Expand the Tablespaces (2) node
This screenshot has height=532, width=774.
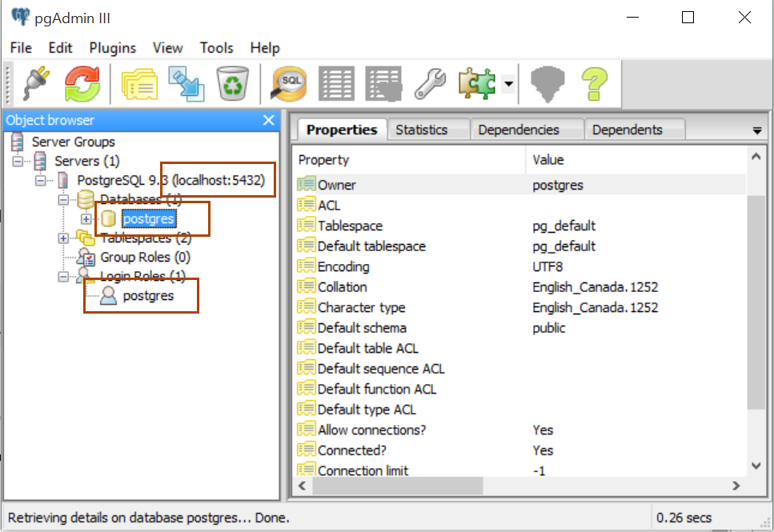63,238
